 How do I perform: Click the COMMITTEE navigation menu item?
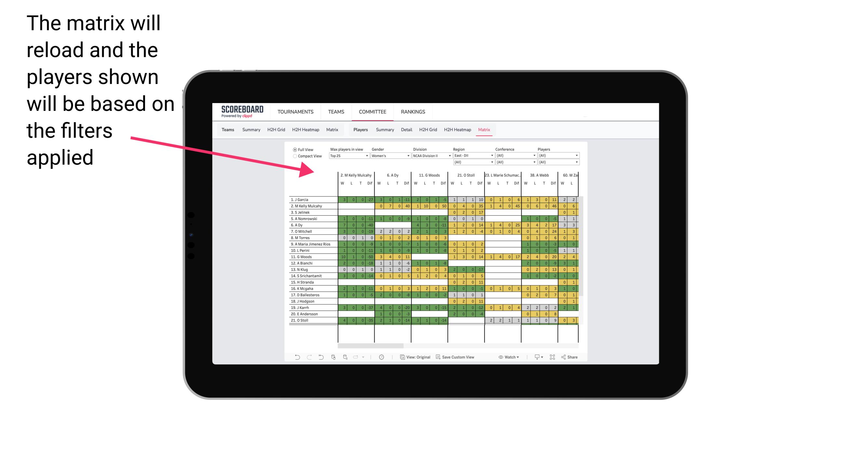pyautogui.click(x=372, y=112)
